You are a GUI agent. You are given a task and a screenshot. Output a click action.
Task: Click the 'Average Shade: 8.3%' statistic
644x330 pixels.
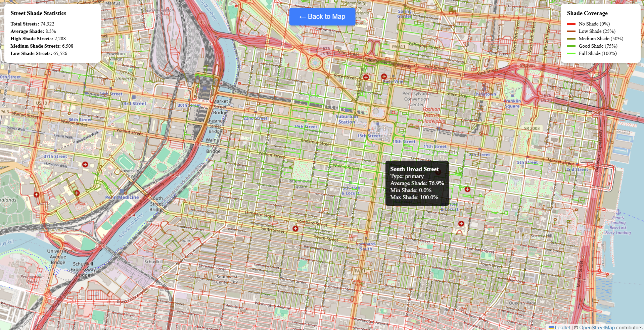coord(33,31)
